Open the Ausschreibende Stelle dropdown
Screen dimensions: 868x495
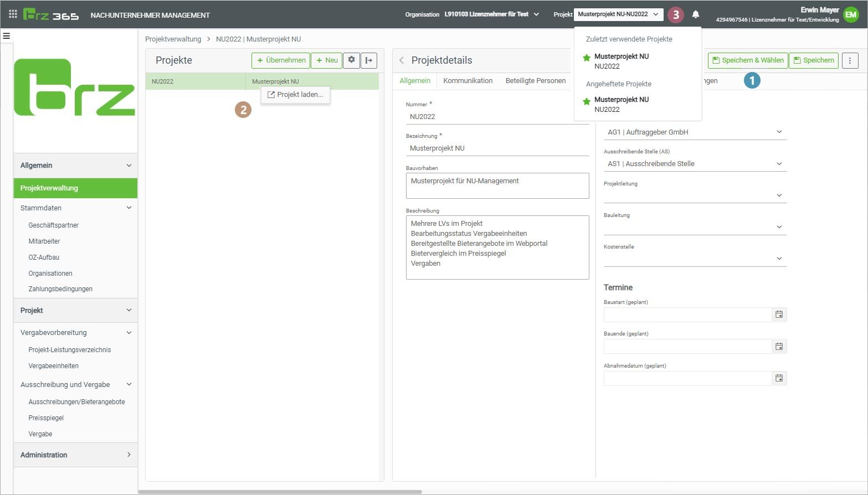(x=695, y=164)
